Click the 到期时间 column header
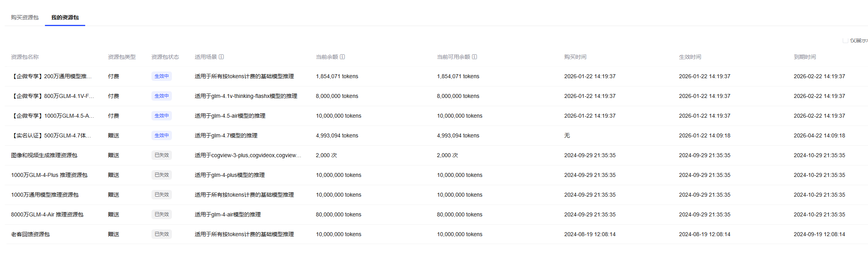The image size is (868, 263). click(x=805, y=57)
